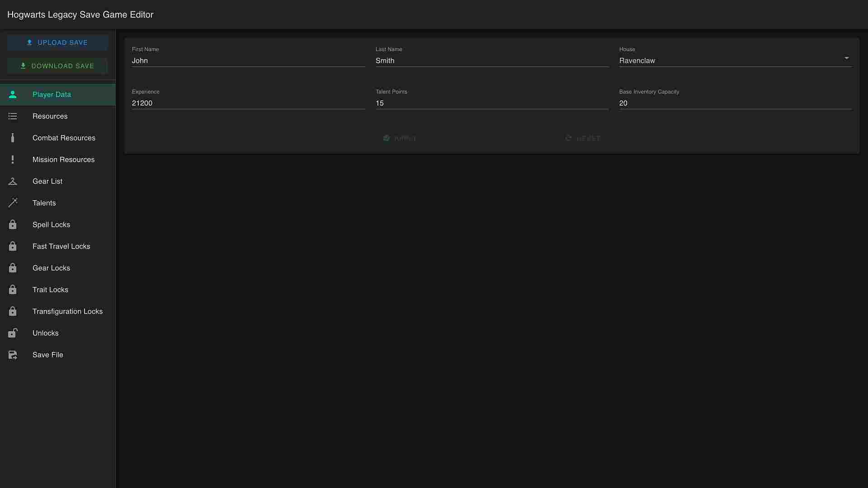Click the Trait Locks padlock icon
868x488 pixels.
[13, 290]
